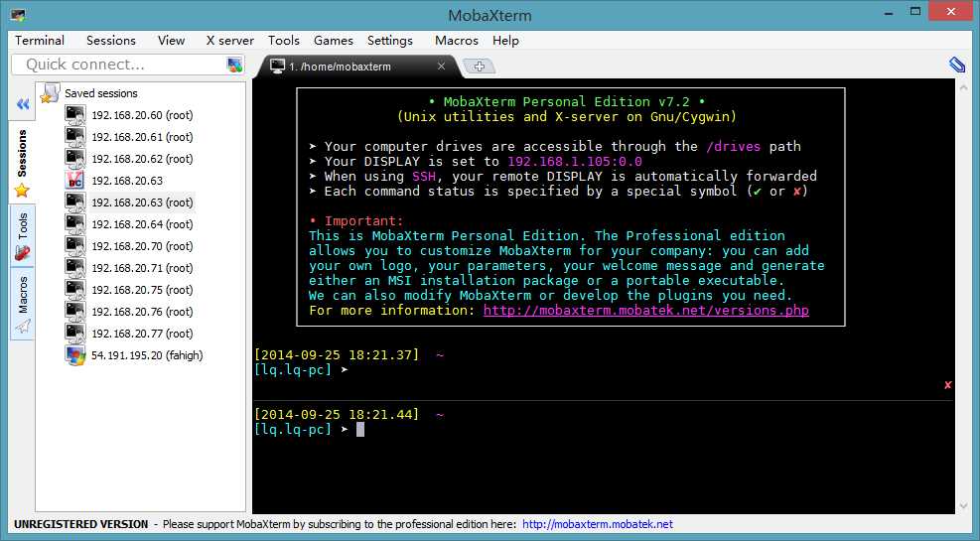Click the session icon in Quick connect

[x=234, y=65]
